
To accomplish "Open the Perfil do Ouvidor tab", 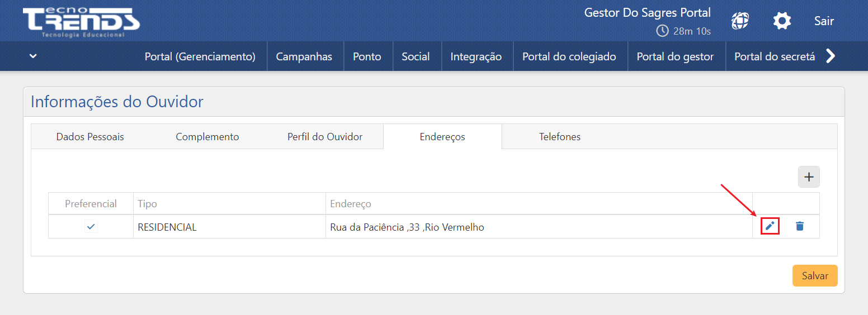I will pyautogui.click(x=325, y=137).
